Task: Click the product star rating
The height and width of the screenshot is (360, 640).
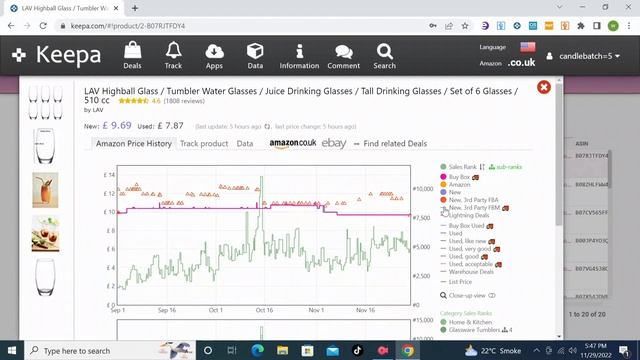Action: click(x=133, y=101)
